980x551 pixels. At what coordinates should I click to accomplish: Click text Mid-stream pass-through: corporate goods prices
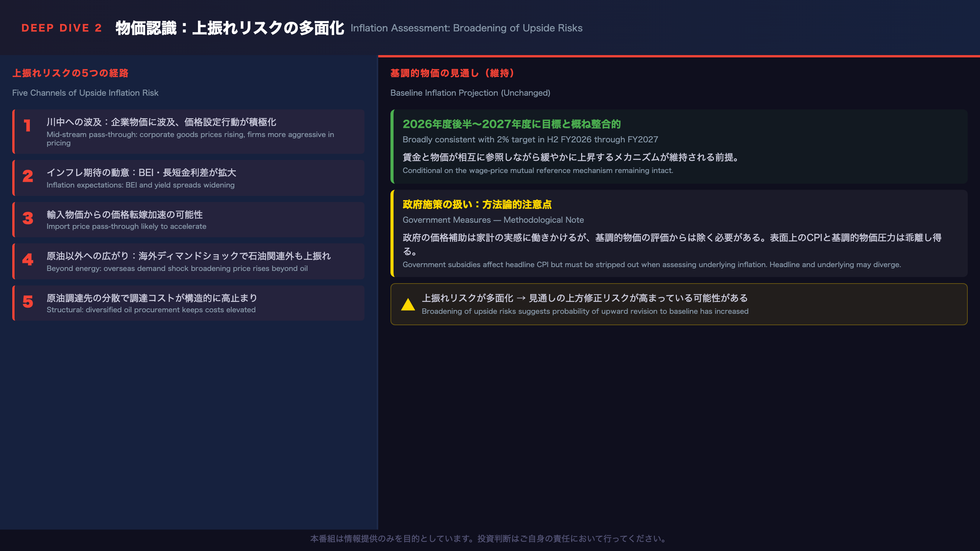click(x=190, y=139)
